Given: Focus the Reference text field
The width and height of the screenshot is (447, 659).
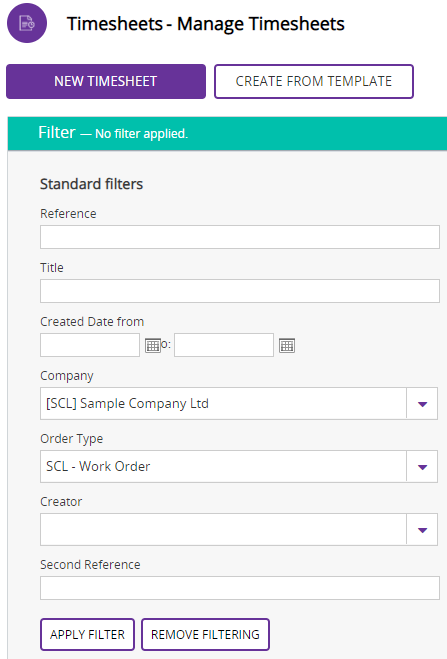Looking at the screenshot, I should [240, 237].
